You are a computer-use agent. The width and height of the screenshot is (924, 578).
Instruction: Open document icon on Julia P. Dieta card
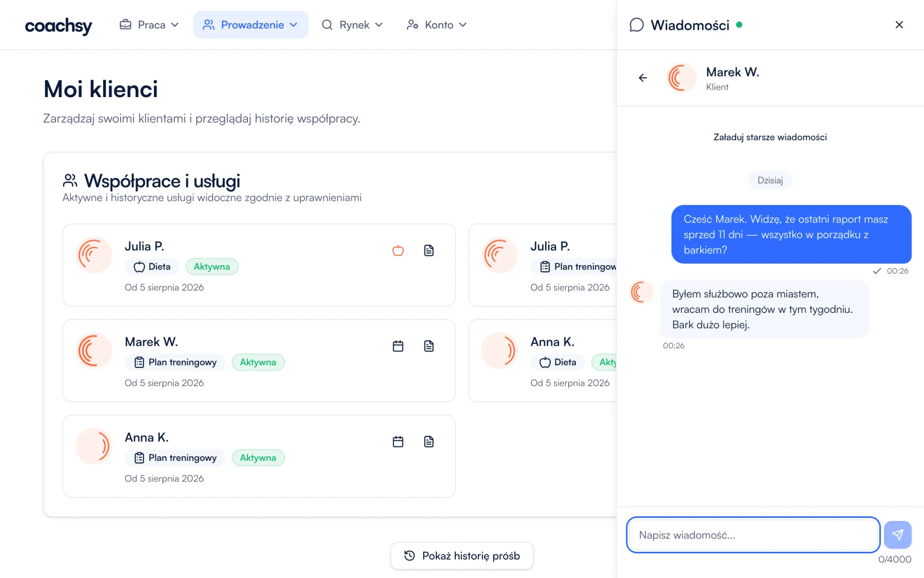429,251
